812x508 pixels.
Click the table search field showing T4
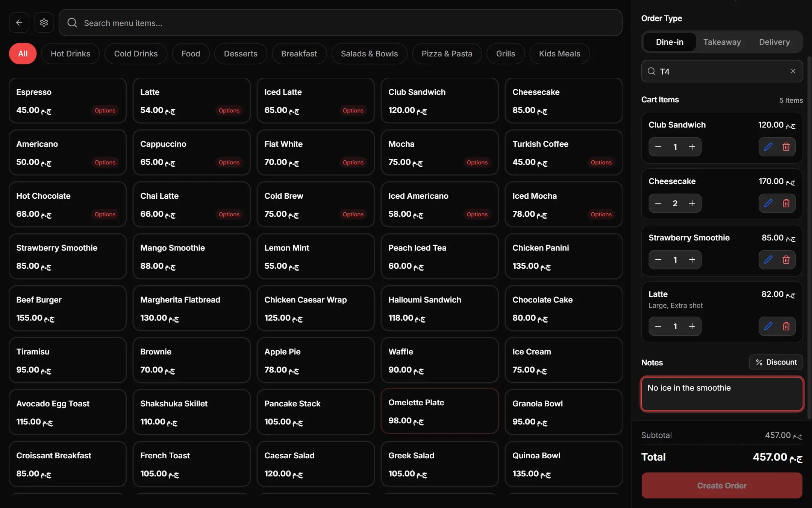click(x=722, y=71)
